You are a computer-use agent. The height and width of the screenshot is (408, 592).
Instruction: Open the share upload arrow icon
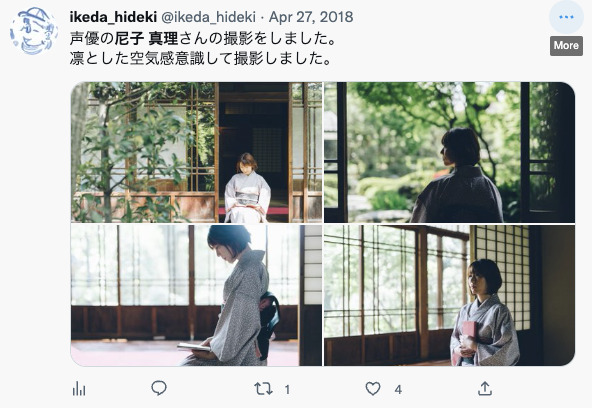click(x=485, y=388)
